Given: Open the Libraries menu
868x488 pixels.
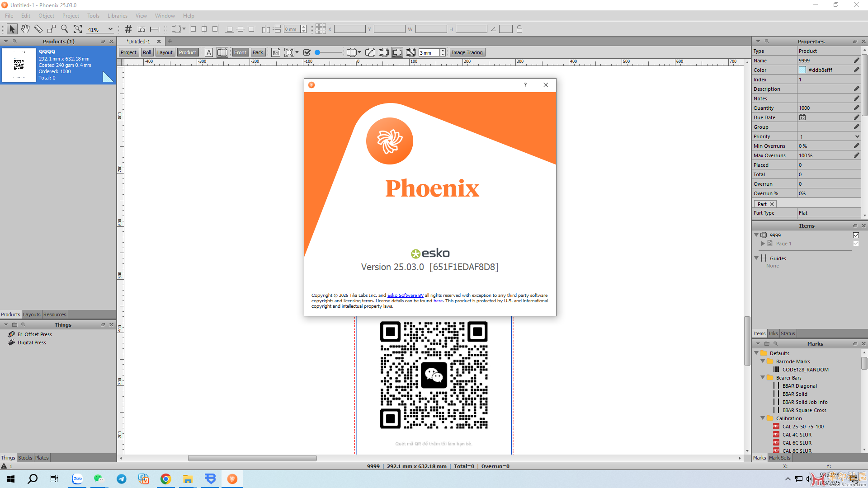Looking at the screenshot, I should coord(118,16).
